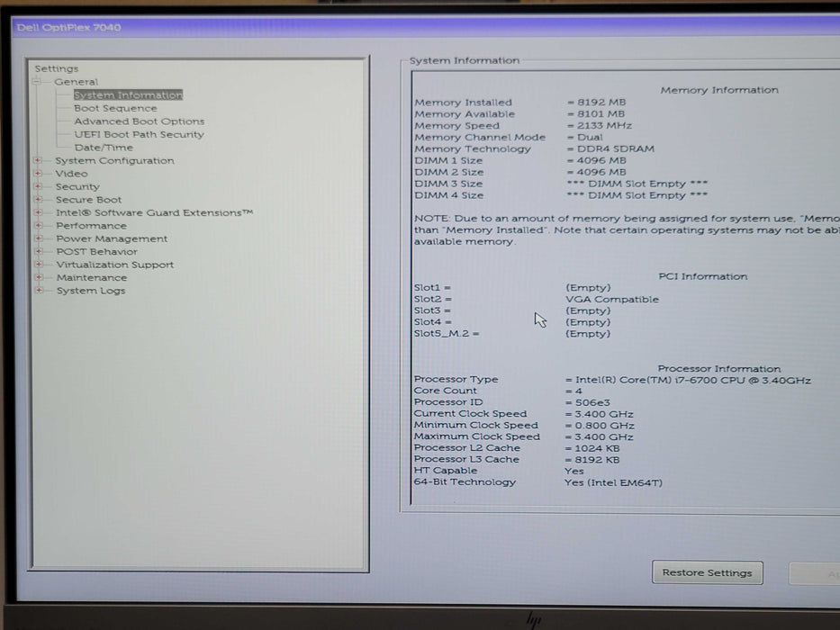Expand the Maintenance section
The height and width of the screenshot is (630, 840).
38,277
